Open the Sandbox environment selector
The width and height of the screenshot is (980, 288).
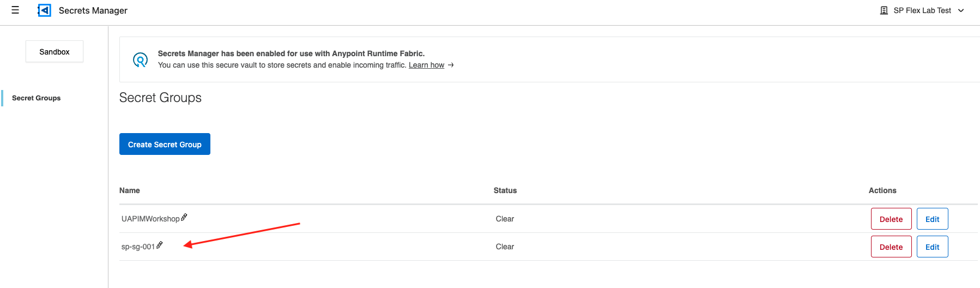tap(55, 52)
